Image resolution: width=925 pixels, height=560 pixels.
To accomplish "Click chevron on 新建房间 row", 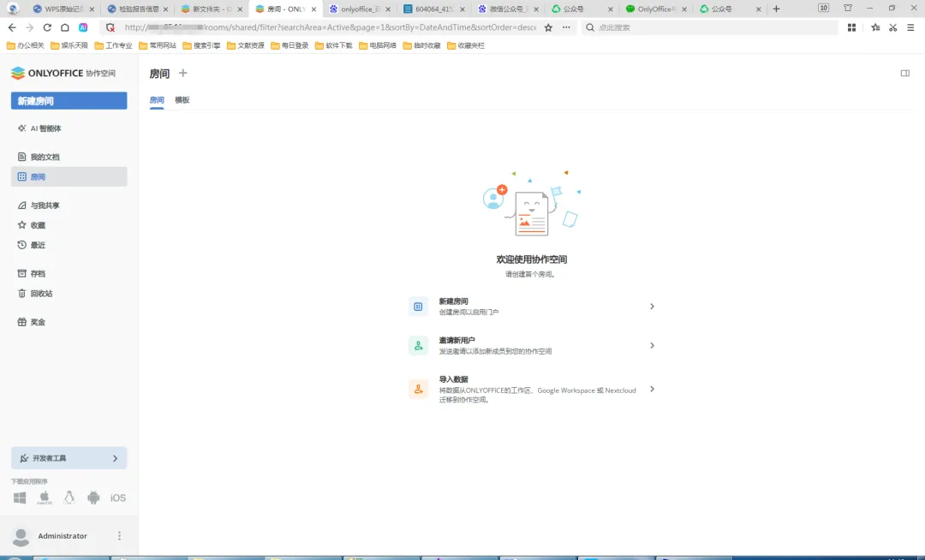I will coord(652,307).
